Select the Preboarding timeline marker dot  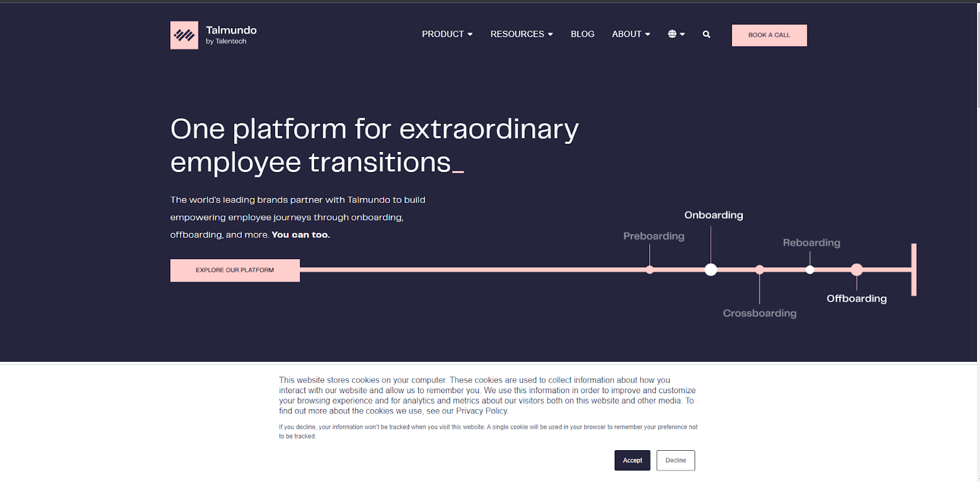[649, 269]
